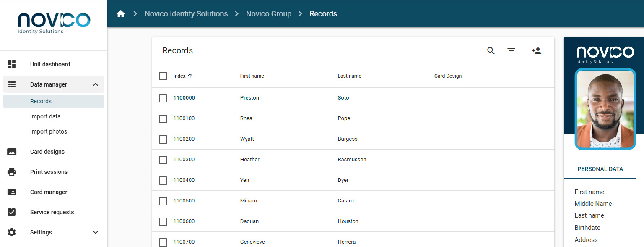Open the search records magnifier icon
The image size is (644, 247).
coord(491,51)
